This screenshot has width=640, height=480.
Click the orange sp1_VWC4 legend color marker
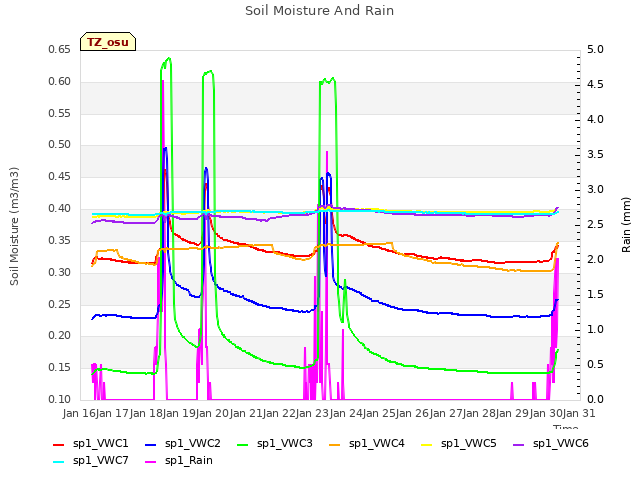click(335, 444)
